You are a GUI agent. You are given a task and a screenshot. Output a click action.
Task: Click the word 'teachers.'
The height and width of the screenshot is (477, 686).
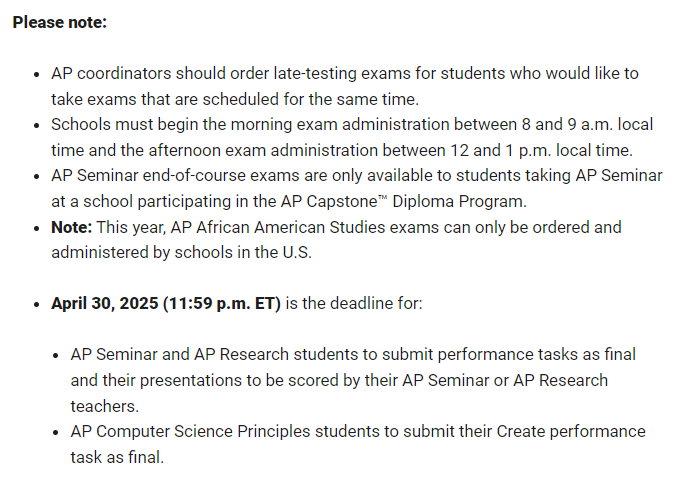tap(105, 407)
